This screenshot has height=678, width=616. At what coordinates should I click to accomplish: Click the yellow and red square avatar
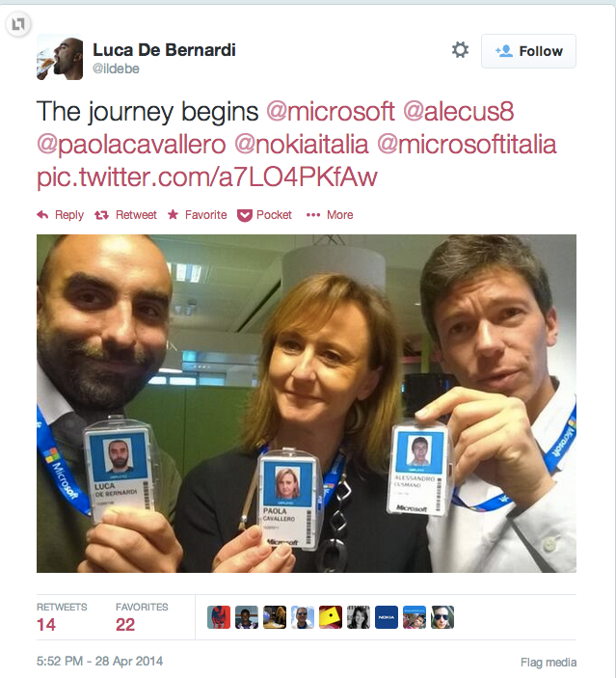tap(331, 617)
